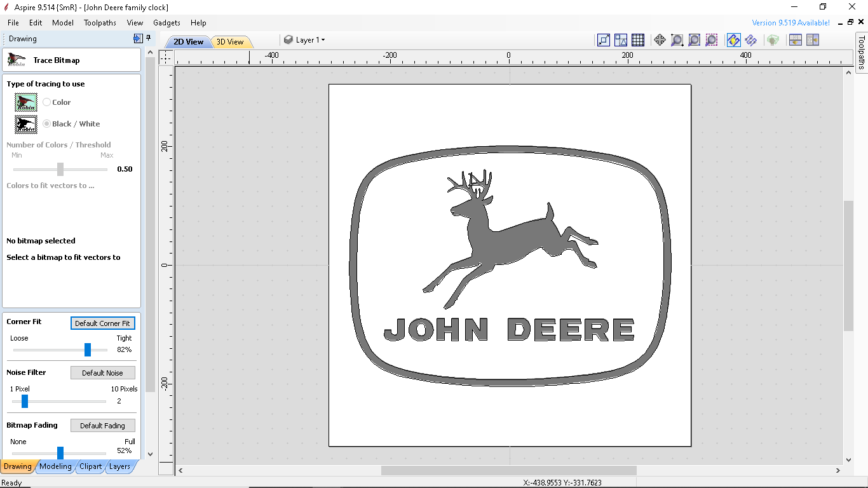The image size is (868, 488).
Task: Click the Layer 1 stack icon
Action: point(288,40)
